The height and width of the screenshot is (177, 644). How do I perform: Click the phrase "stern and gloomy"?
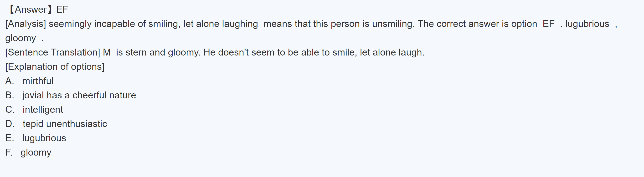pyautogui.click(x=163, y=52)
